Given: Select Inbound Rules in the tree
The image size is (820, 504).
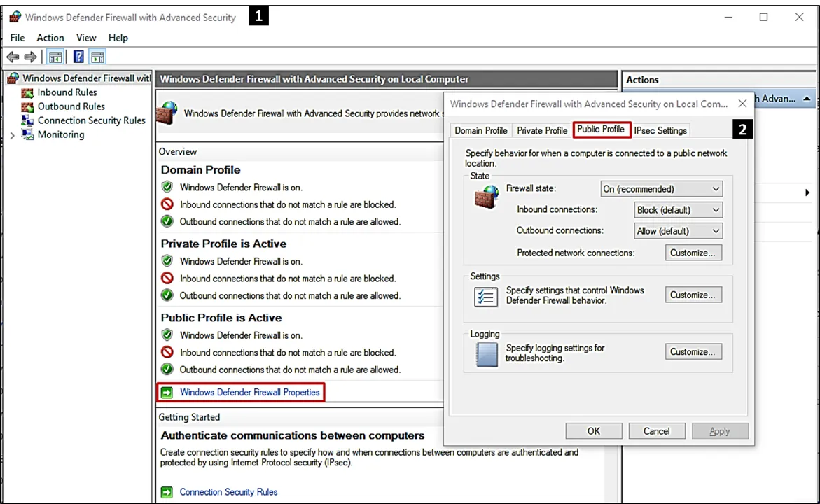Looking at the screenshot, I should pos(67,92).
